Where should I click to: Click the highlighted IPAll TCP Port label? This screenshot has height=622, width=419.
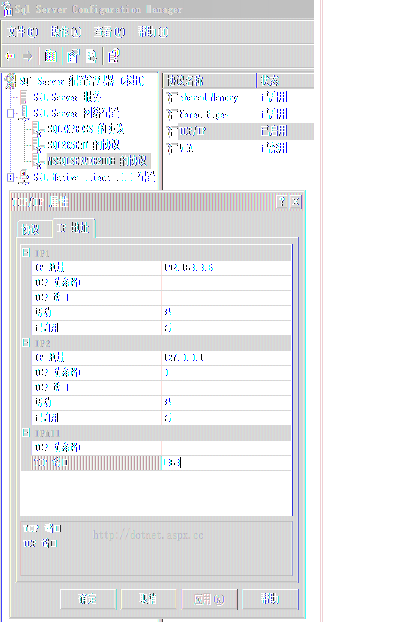tap(96, 463)
